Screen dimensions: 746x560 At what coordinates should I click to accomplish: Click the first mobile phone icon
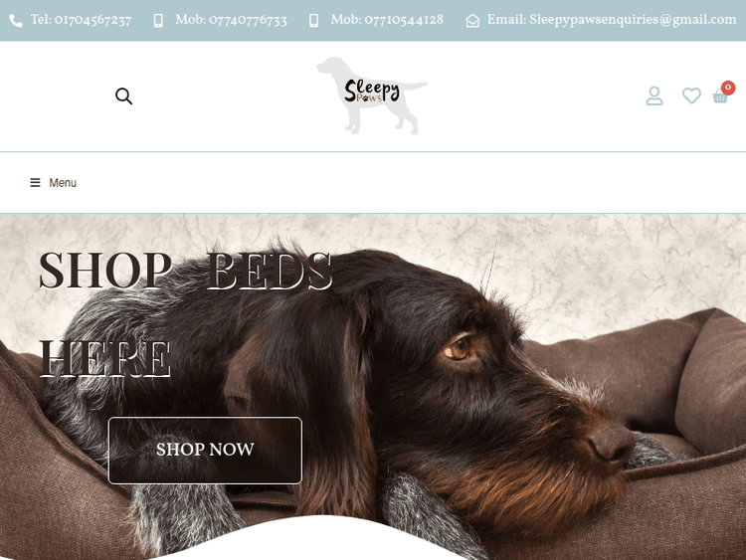[158, 21]
